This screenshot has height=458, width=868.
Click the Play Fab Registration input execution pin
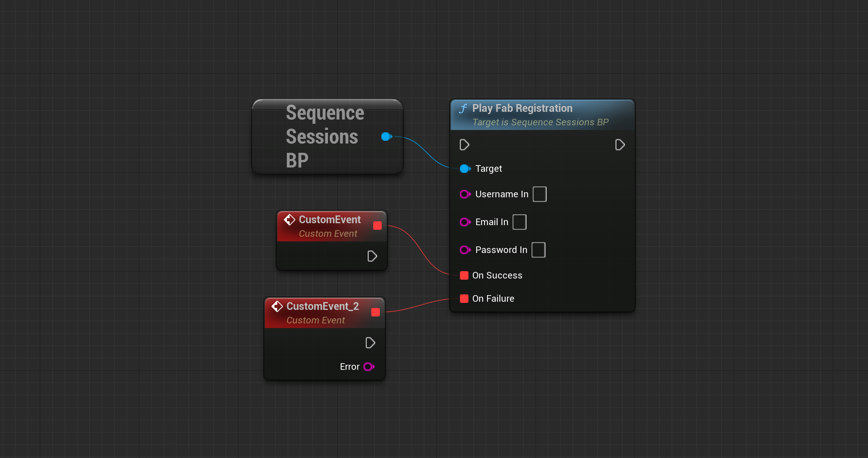[x=464, y=145]
